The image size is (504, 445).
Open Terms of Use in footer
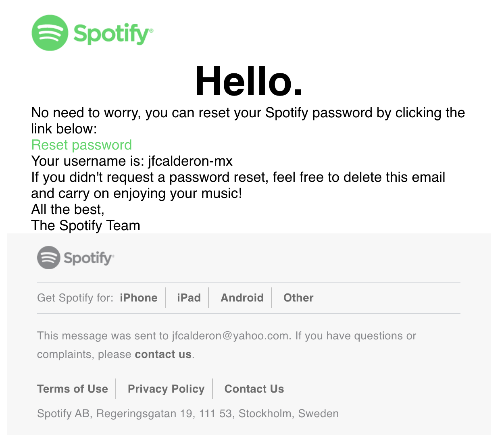73,389
